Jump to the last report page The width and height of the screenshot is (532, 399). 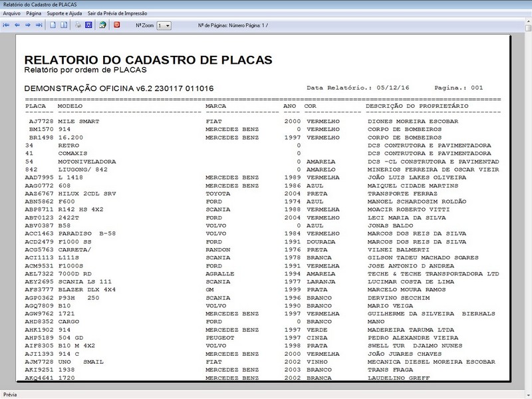point(37,25)
